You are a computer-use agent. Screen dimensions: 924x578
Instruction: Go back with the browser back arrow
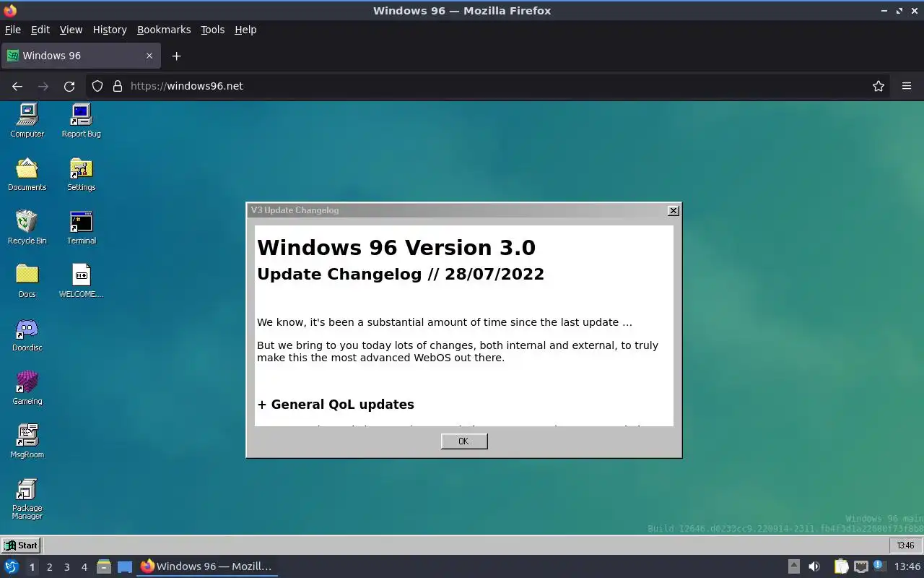pos(17,86)
